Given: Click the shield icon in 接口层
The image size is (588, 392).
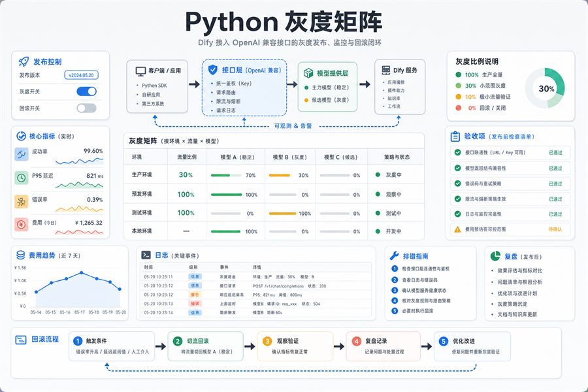Looking at the screenshot, I should click(212, 69).
